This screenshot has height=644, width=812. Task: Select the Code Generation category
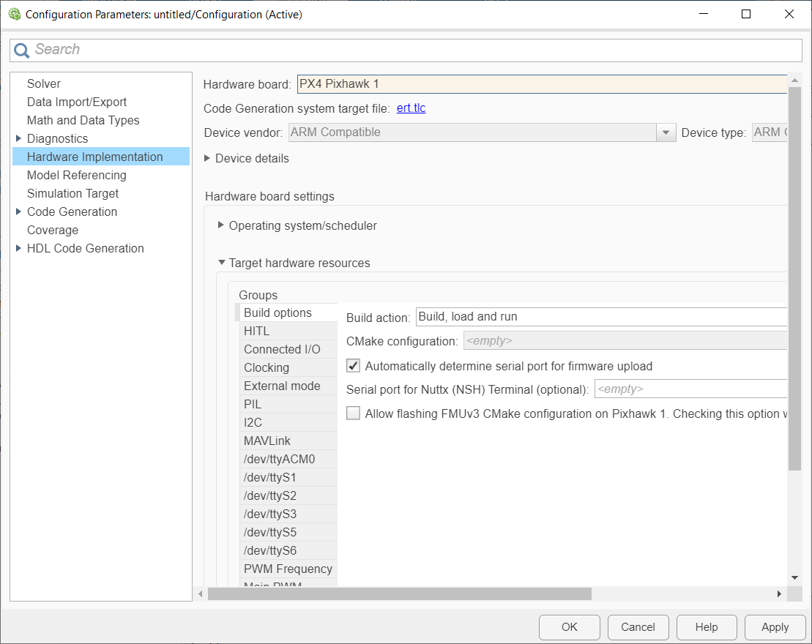[x=72, y=211]
